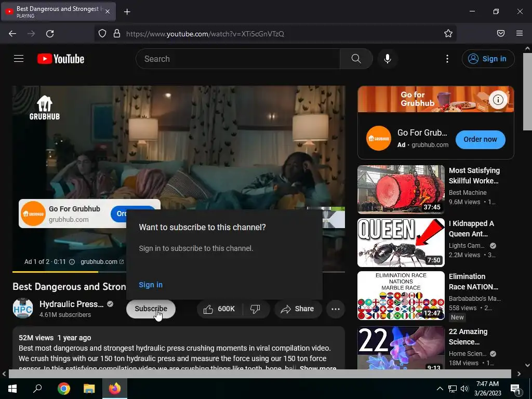Show hidden system tray icons
Screen dimensions: 532x399
(440, 389)
